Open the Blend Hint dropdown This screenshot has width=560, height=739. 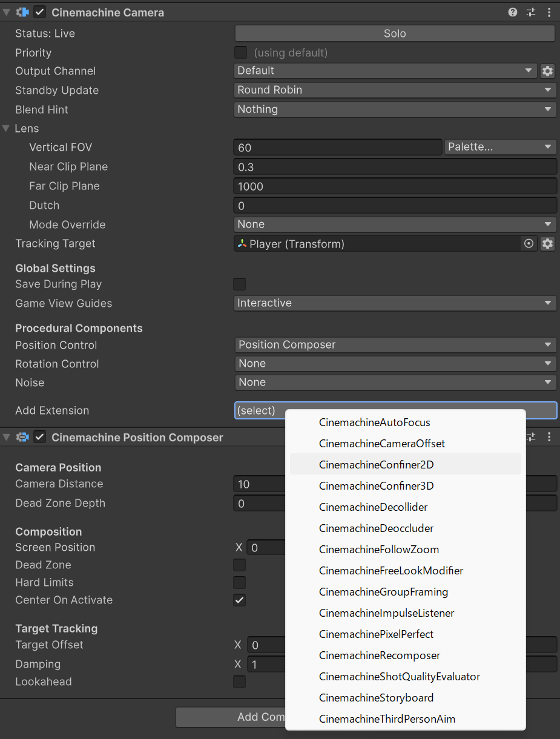395,110
